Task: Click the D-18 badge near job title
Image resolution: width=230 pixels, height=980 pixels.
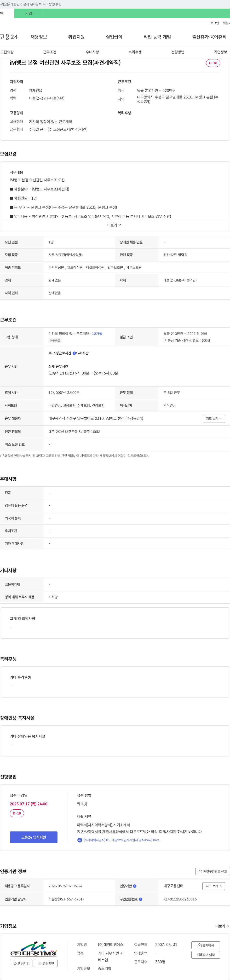Action: click(x=213, y=63)
